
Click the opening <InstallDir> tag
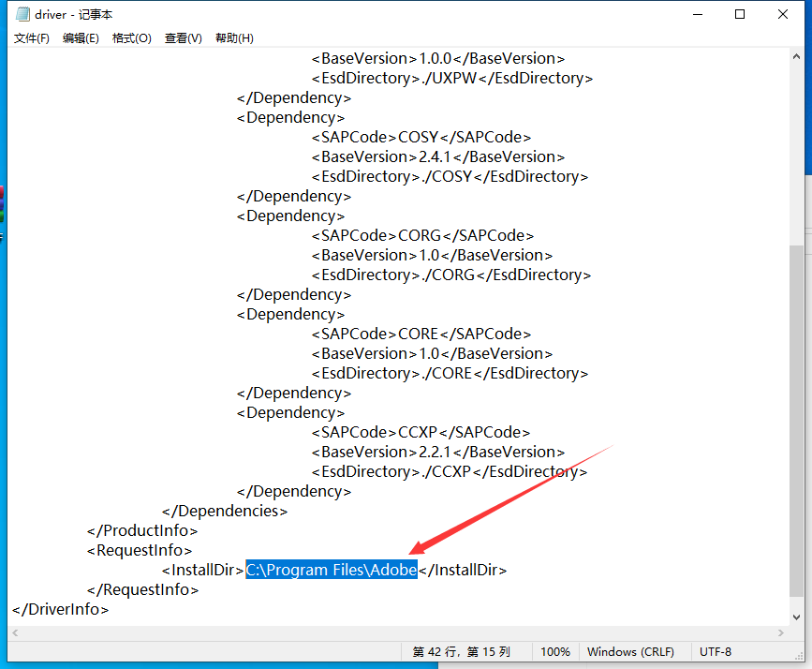click(202, 570)
